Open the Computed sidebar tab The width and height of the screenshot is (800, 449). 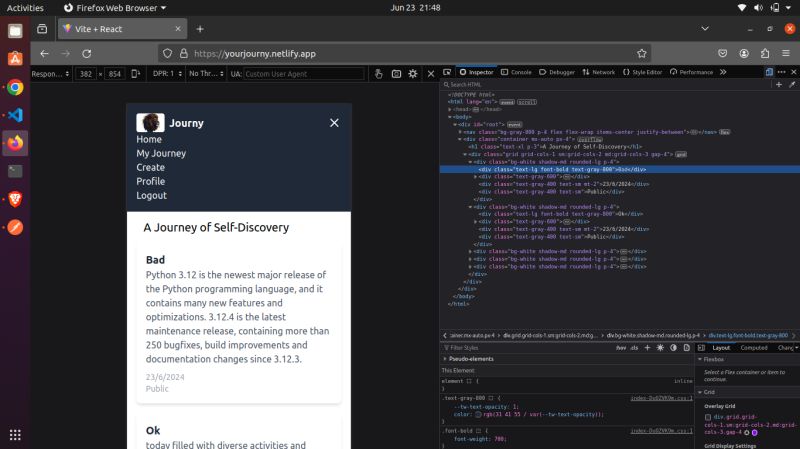(754, 347)
